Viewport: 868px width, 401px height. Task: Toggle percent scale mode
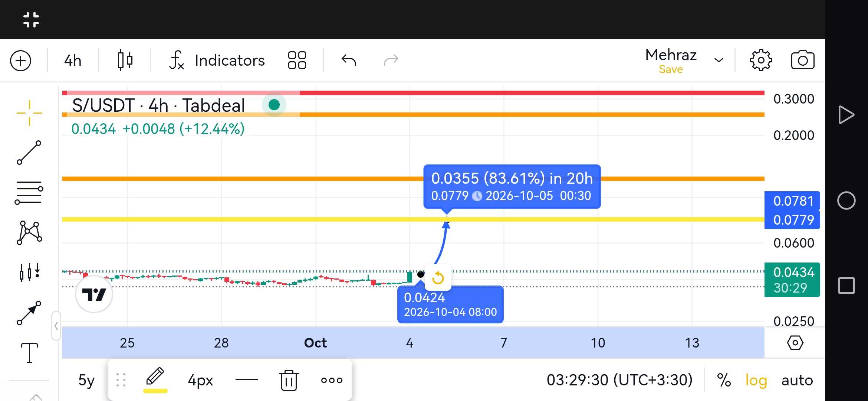pyautogui.click(x=724, y=380)
